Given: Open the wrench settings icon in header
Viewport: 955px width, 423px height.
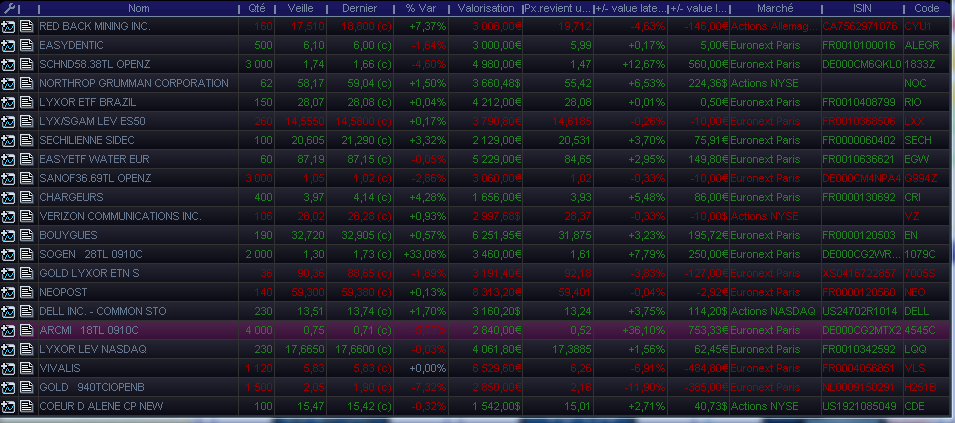Looking at the screenshot, I should 10,9.
